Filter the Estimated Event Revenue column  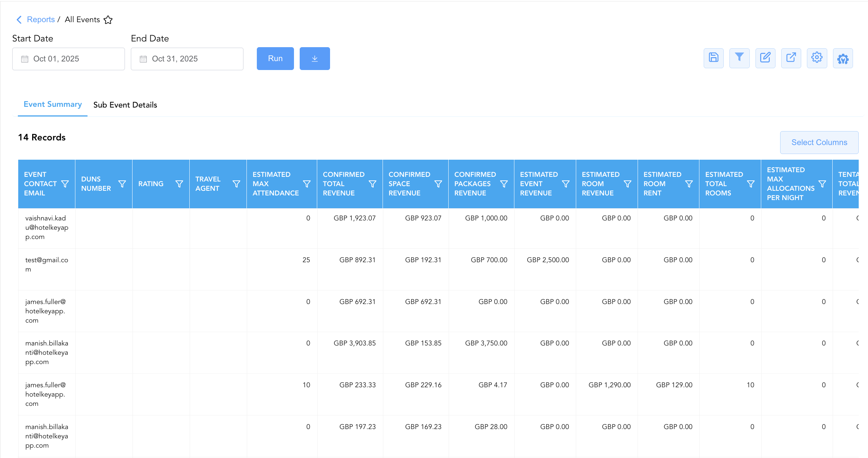566,184
